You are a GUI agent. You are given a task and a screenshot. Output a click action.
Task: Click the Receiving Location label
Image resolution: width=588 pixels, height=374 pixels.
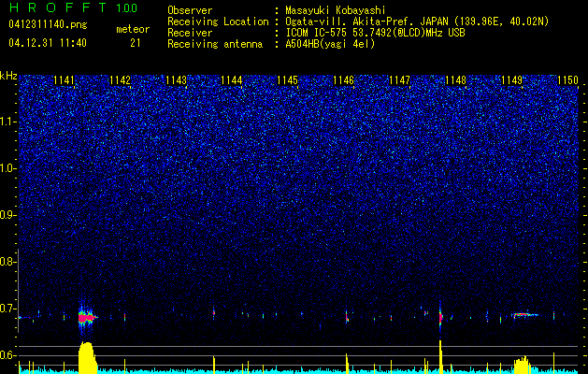coord(218,22)
